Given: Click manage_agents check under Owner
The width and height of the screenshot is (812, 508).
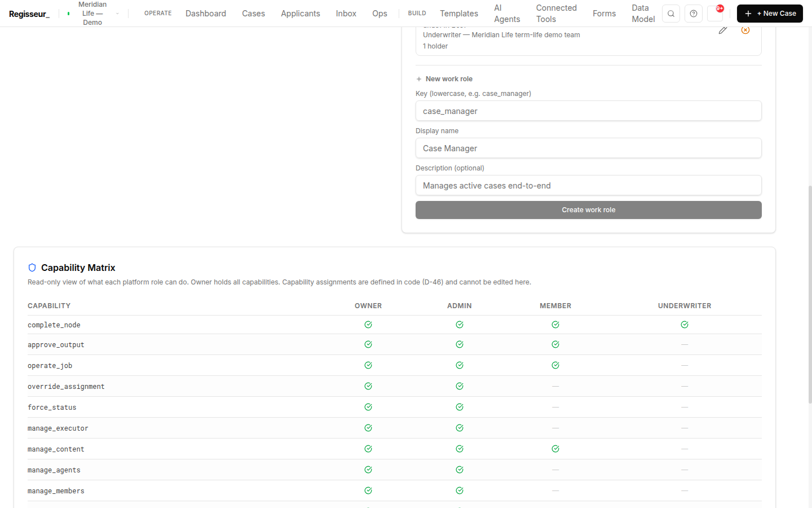Looking at the screenshot, I should pyautogui.click(x=368, y=470).
